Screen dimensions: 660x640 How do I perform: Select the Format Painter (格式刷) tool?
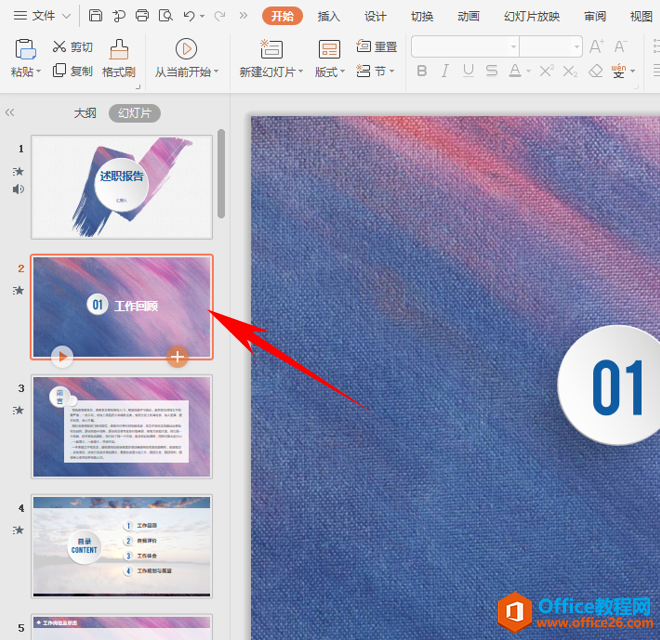118,58
